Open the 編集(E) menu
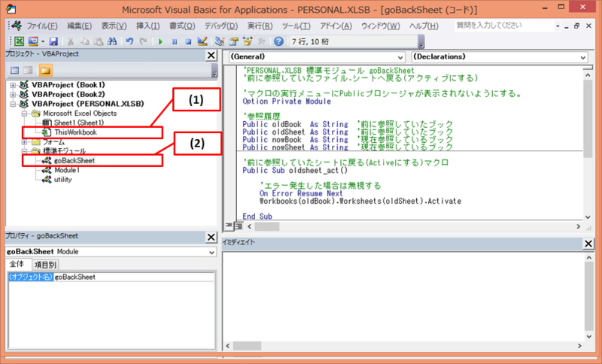Viewport: 602px width, 364px height. pos(80,26)
